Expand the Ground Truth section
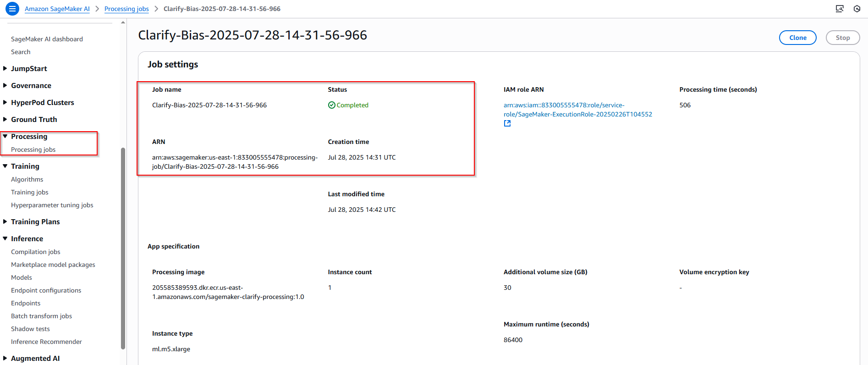The width and height of the screenshot is (868, 365). (5, 119)
